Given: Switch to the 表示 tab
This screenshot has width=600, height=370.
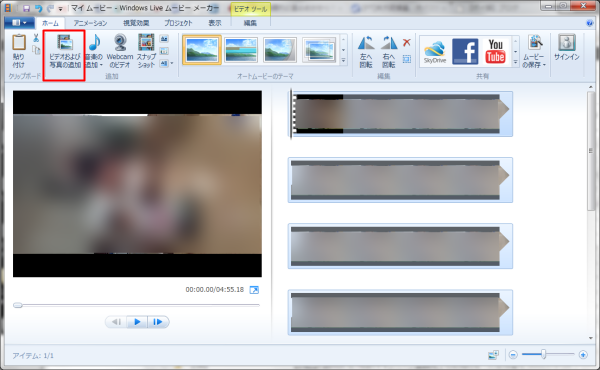Looking at the screenshot, I should [215, 23].
